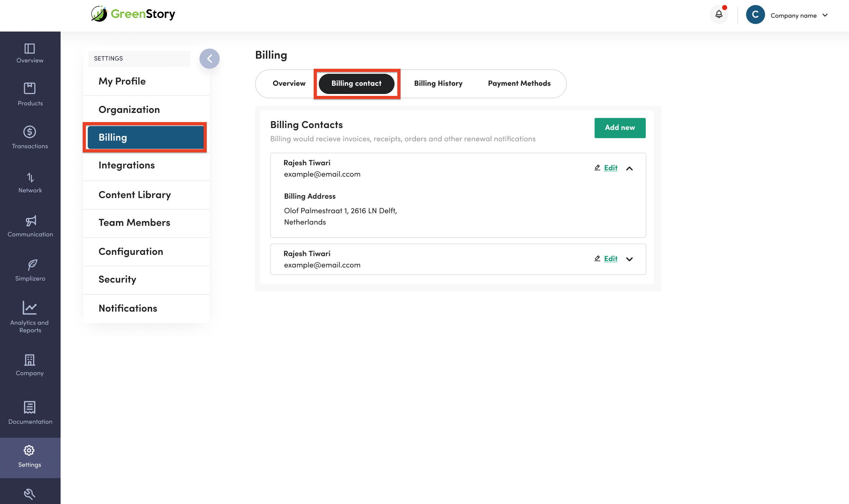The width and height of the screenshot is (849, 504).
Task: Open the Documentation sidebar icon
Action: coord(30,407)
